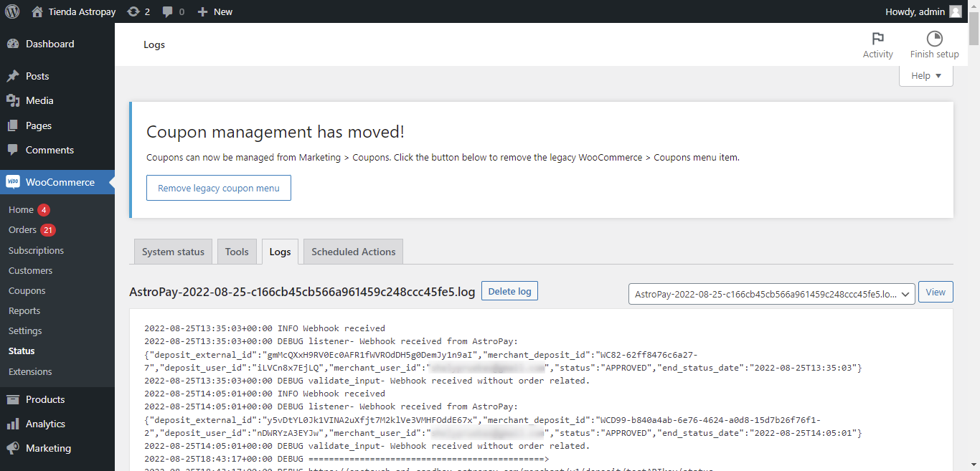Screen dimensions: 980x471
Task: Click the WordPress logo icon
Action: click(12, 11)
